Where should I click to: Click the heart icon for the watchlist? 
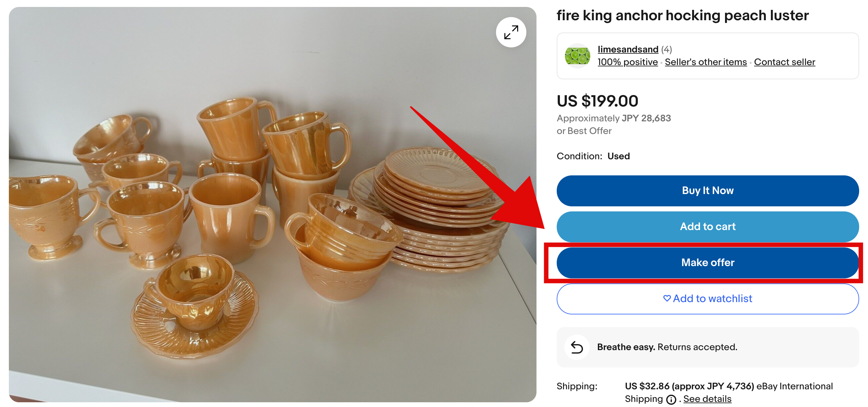pos(666,298)
